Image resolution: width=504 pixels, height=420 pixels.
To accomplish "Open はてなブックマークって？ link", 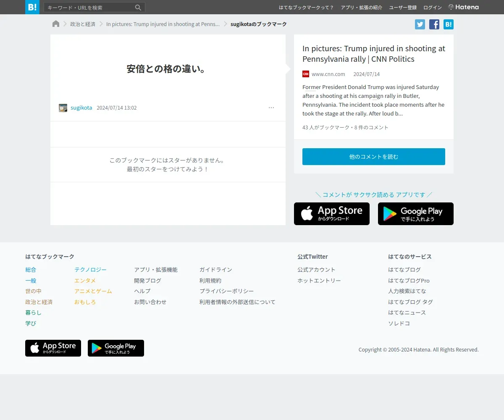I will [x=306, y=8].
